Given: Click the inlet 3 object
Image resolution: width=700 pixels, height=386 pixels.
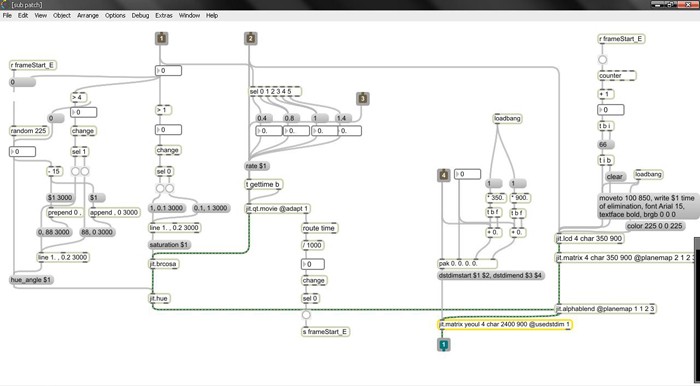Looking at the screenshot, I should (x=363, y=99).
